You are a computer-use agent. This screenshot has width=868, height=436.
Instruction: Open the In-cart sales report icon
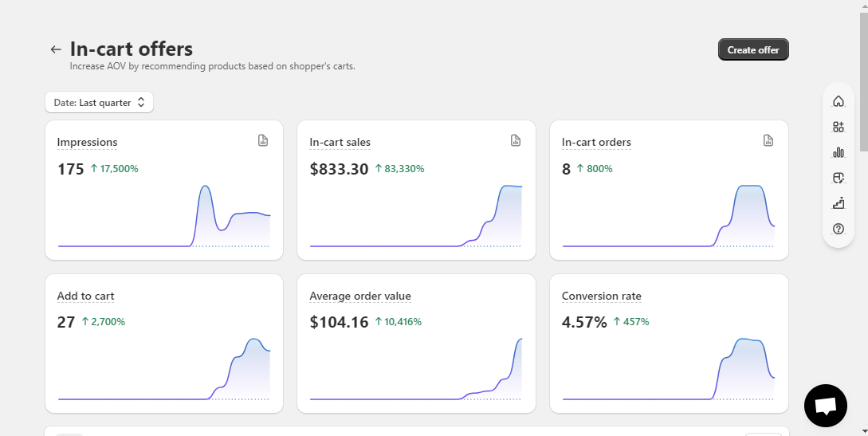point(516,140)
